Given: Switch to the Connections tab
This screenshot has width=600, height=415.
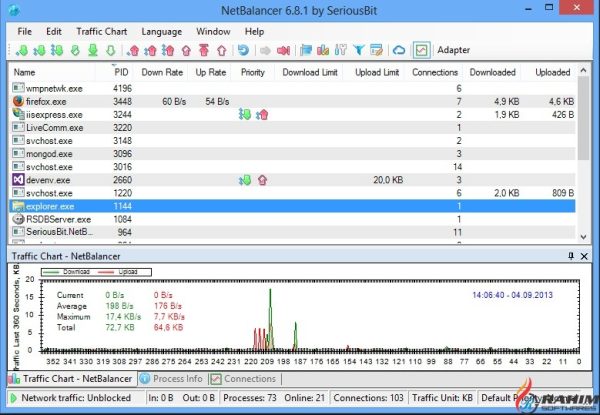Looking at the screenshot, I should [x=245, y=379].
